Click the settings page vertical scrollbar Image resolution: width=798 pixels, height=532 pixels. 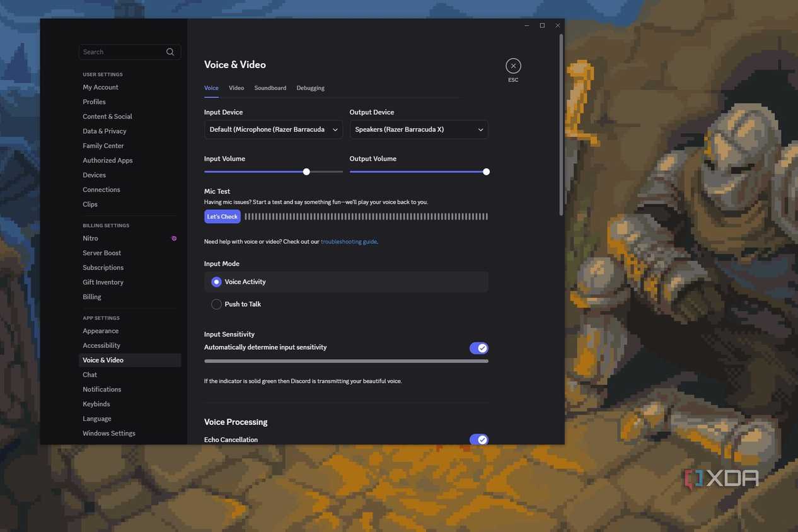(561, 126)
